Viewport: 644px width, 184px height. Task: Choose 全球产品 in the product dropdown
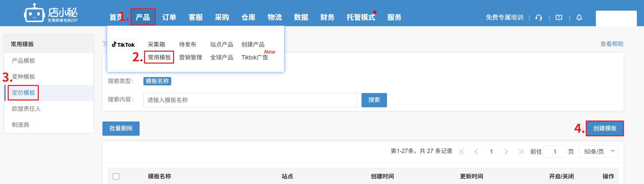point(222,57)
